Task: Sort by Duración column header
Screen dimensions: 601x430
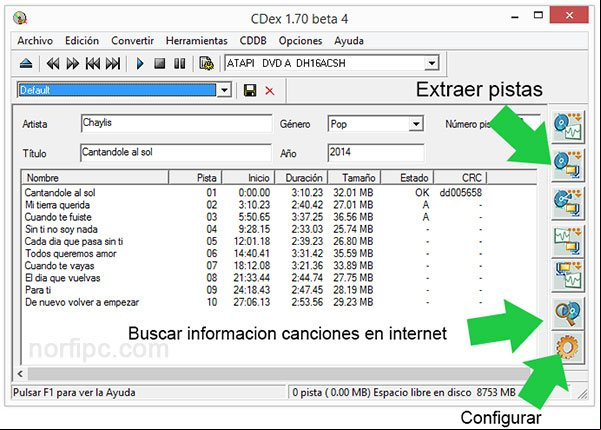Action: (301, 178)
